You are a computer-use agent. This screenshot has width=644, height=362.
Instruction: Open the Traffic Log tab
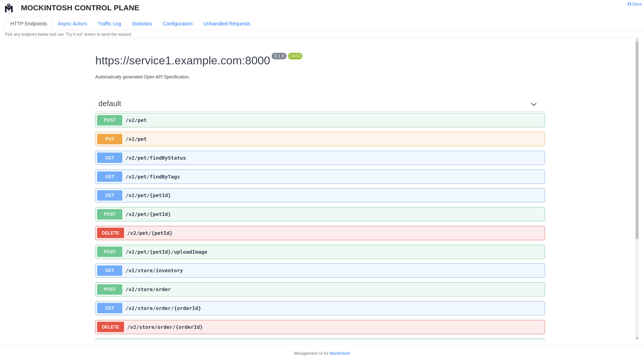point(109,24)
